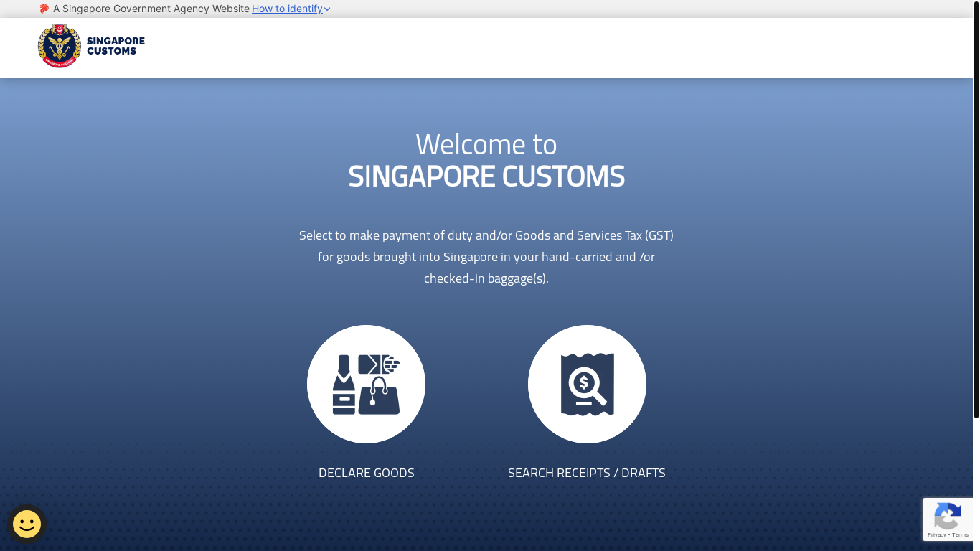Image resolution: width=980 pixels, height=551 pixels.
Task: Open the How to identify link
Action: (287, 9)
